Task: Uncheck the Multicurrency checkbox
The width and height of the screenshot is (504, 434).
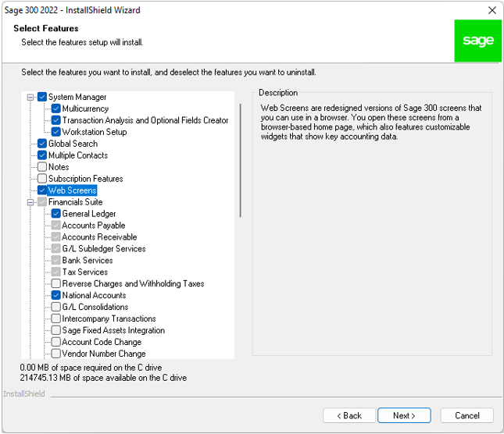Action: (56, 109)
